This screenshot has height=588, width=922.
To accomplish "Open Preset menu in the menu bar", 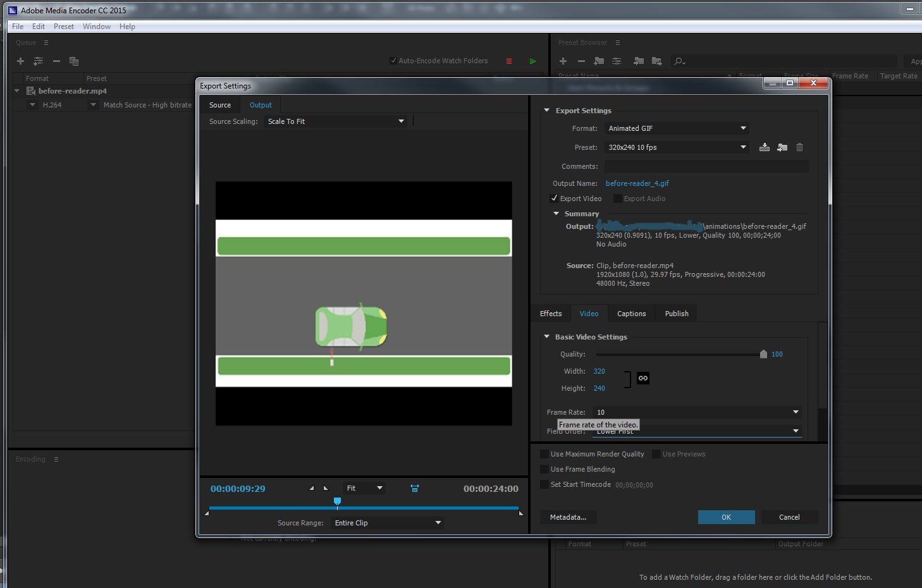I will 64,27.
